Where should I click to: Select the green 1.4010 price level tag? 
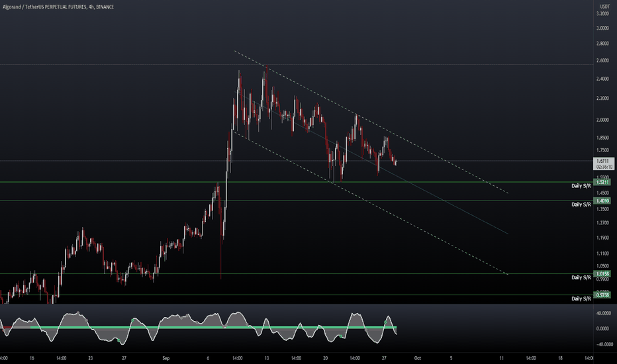[x=603, y=201]
